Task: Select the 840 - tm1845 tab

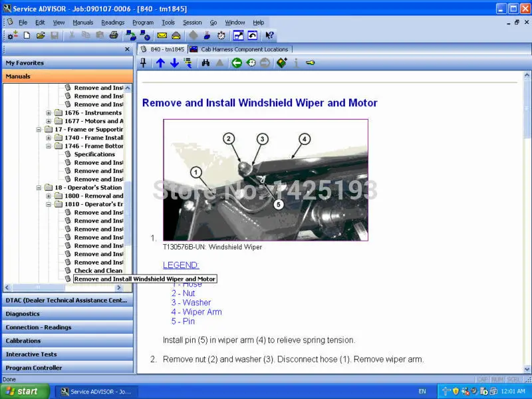Action: tap(163, 49)
